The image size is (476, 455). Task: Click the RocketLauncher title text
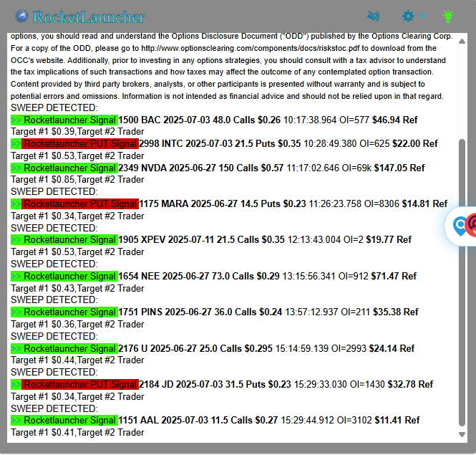[89, 17]
